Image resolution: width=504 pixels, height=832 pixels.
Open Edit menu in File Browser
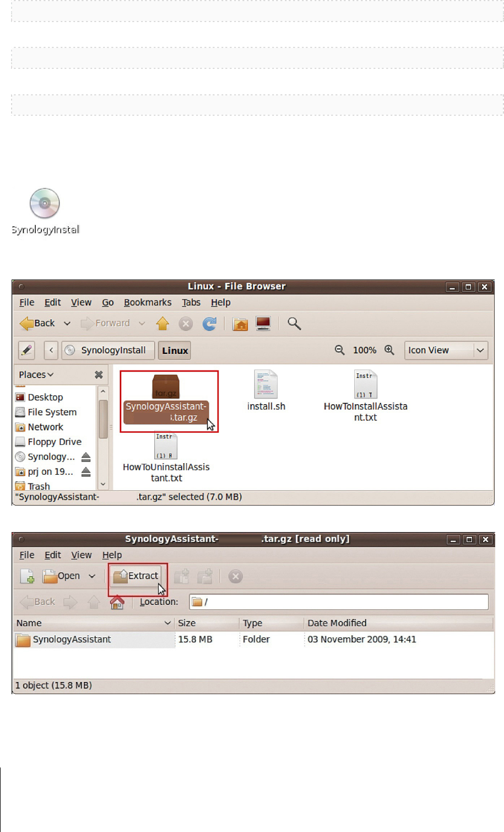53,302
